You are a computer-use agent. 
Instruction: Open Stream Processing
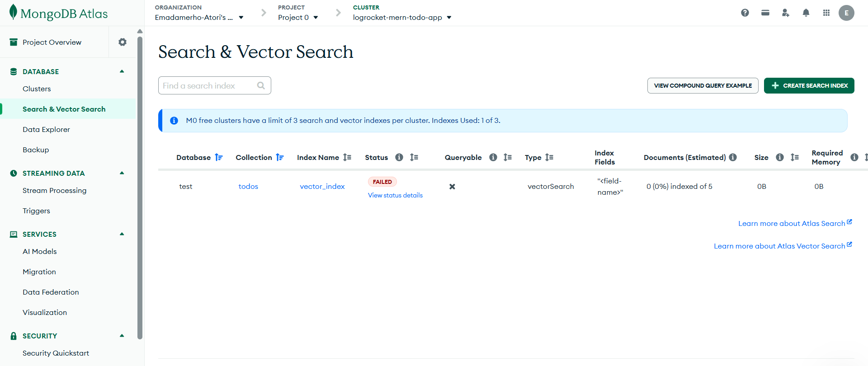[x=55, y=191]
